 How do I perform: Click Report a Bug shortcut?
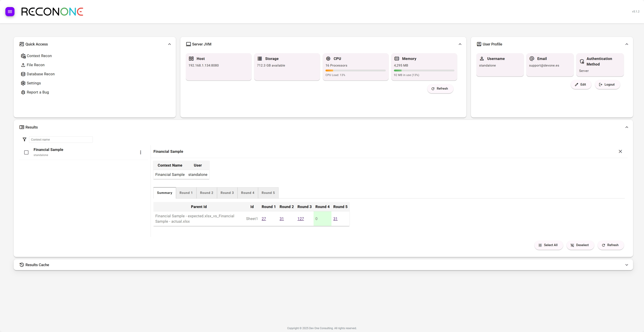[x=37, y=92]
